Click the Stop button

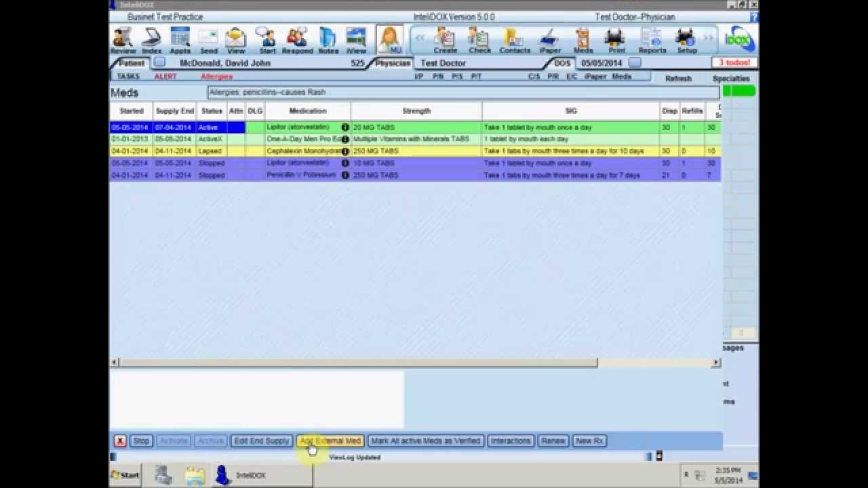coord(141,441)
